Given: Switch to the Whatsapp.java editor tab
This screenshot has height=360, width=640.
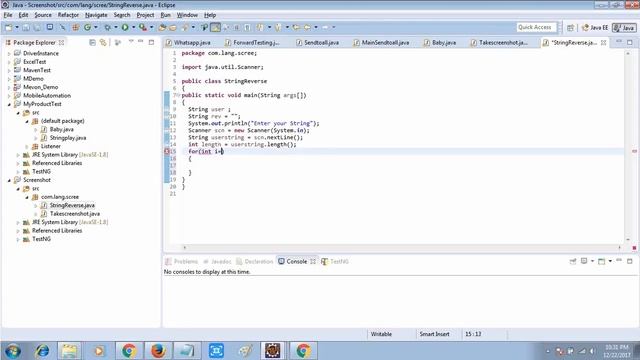Looking at the screenshot, I should point(188,42).
